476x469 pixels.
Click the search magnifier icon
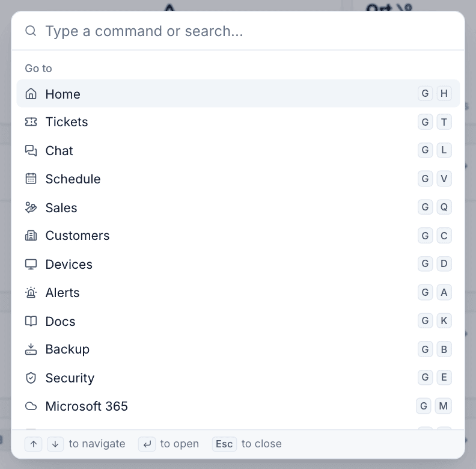click(x=31, y=31)
